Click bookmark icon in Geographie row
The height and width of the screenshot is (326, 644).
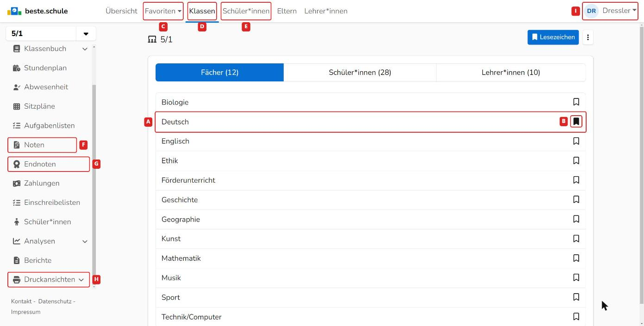pos(576,219)
